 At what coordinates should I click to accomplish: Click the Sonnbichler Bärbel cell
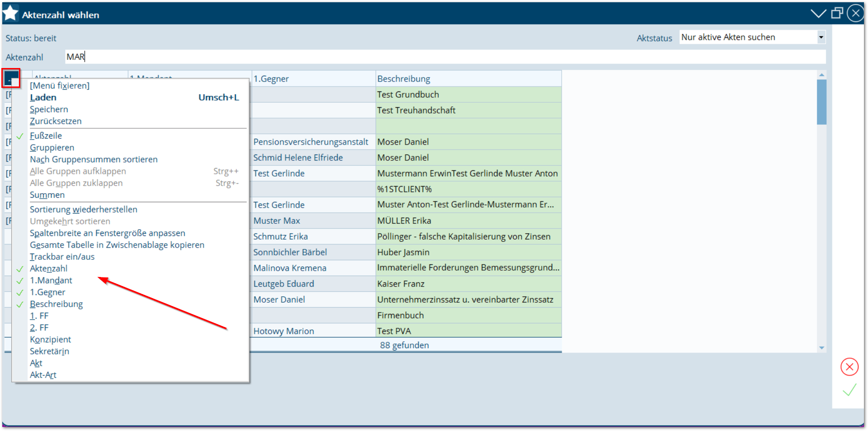(314, 252)
